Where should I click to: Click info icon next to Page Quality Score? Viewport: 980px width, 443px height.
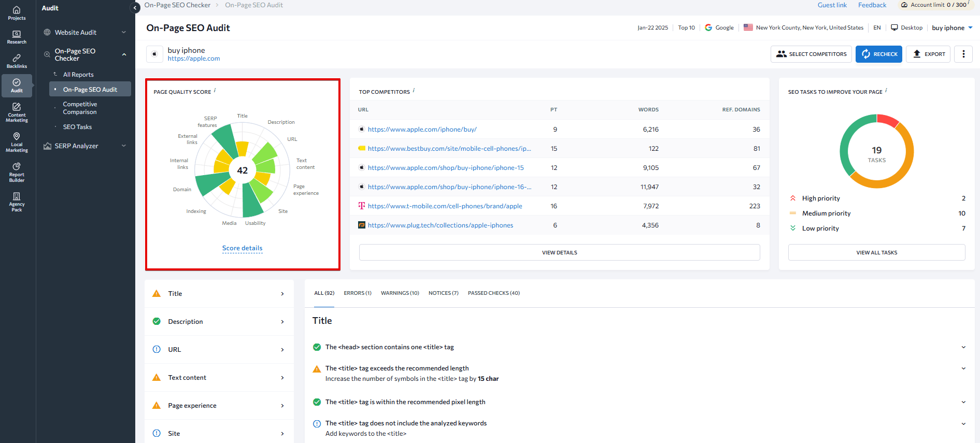tap(215, 90)
